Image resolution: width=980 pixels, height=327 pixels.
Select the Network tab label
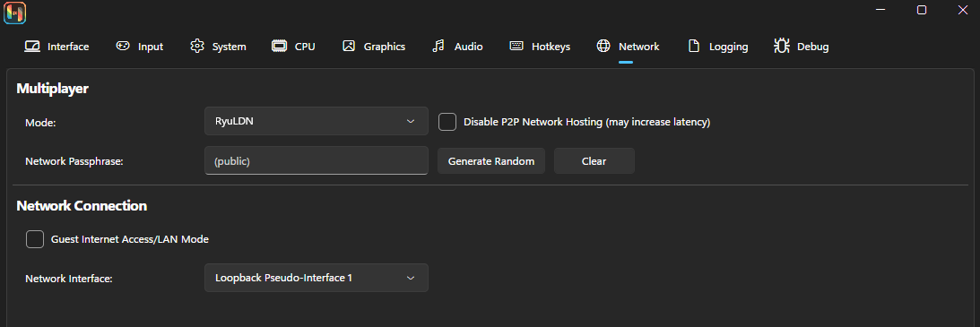click(638, 47)
